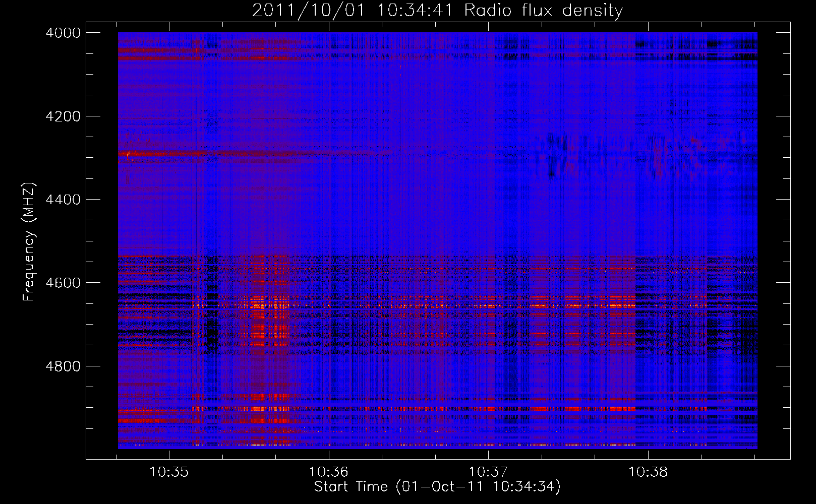Viewport: 816px width, 504px height.
Task: Click the '4400' frequency axis label
Action: coord(63,200)
